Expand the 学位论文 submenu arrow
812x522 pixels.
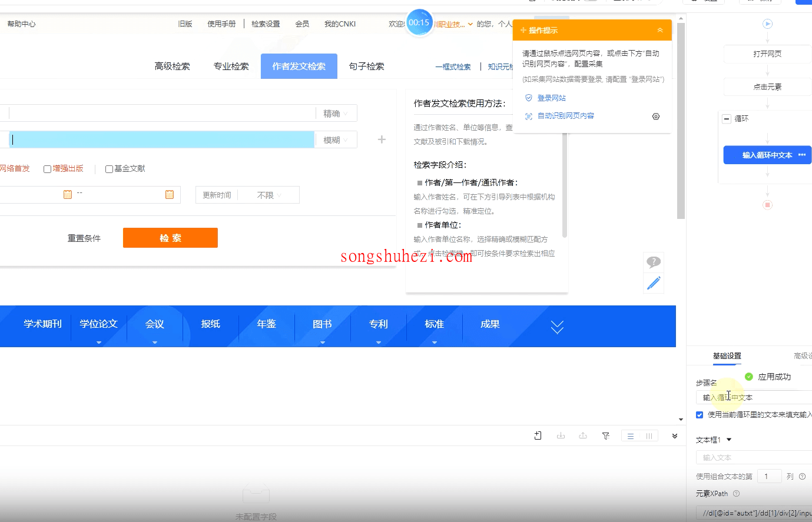[99, 342]
